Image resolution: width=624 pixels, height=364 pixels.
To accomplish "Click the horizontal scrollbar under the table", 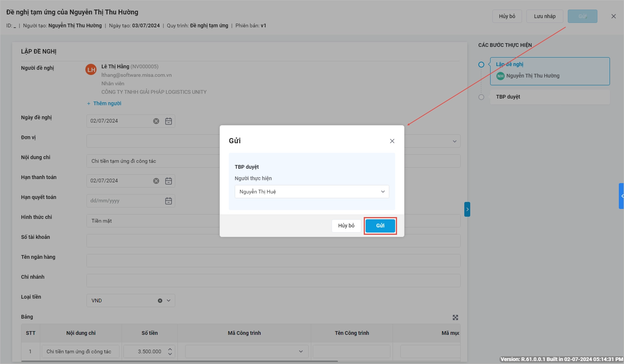I will (x=180, y=361).
